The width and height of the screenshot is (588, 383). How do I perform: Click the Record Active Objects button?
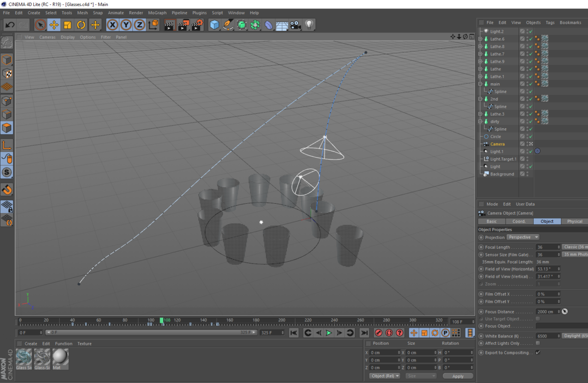[x=378, y=333]
